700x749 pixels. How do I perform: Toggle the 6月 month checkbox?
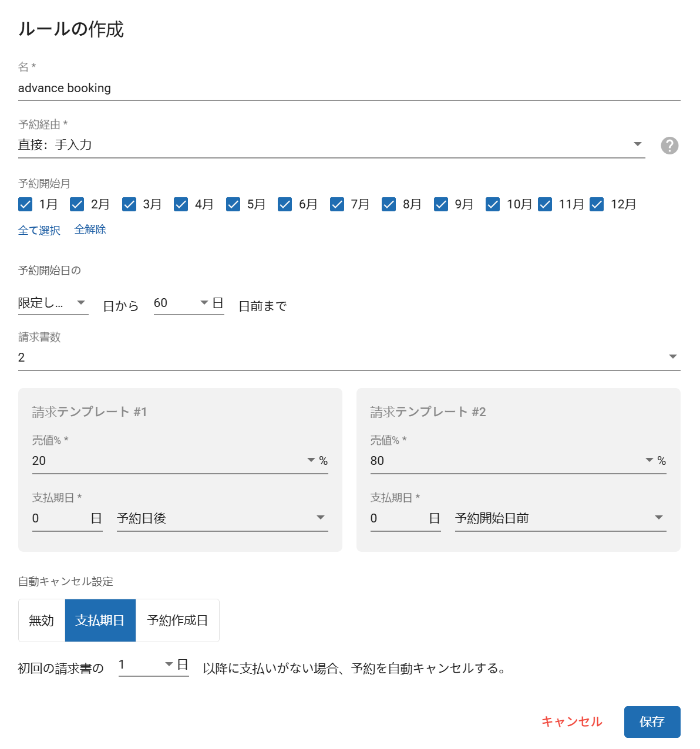point(285,204)
